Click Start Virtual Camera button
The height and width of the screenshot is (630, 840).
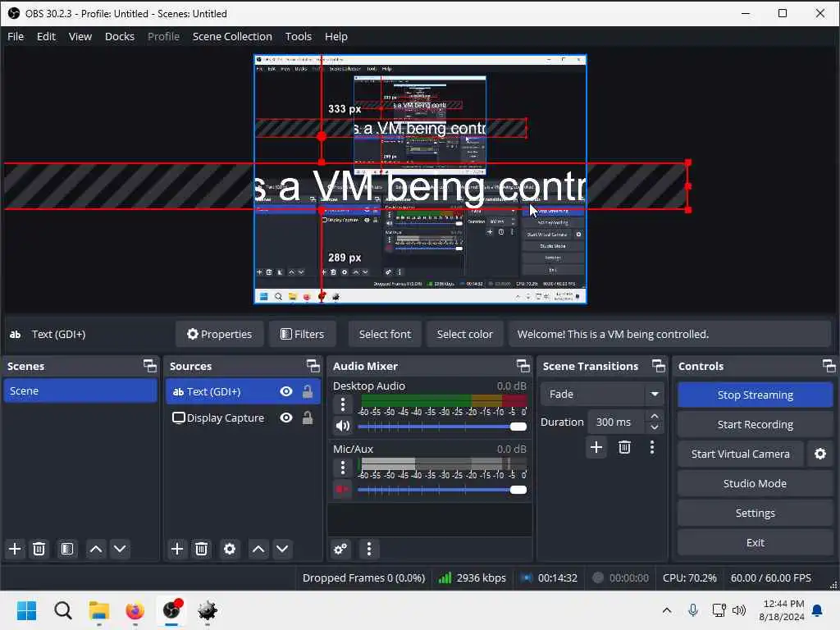click(x=741, y=454)
